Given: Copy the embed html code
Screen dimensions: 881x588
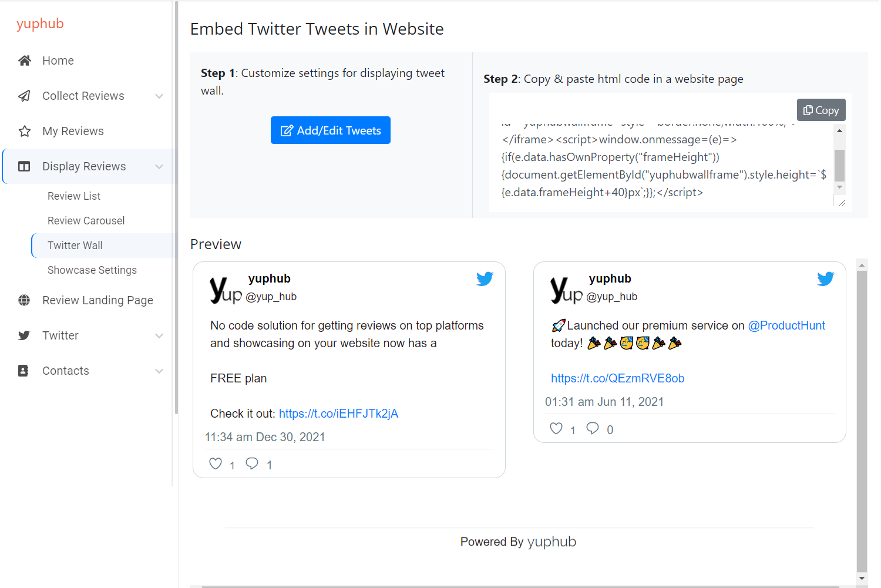Looking at the screenshot, I should pyautogui.click(x=821, y=110).
